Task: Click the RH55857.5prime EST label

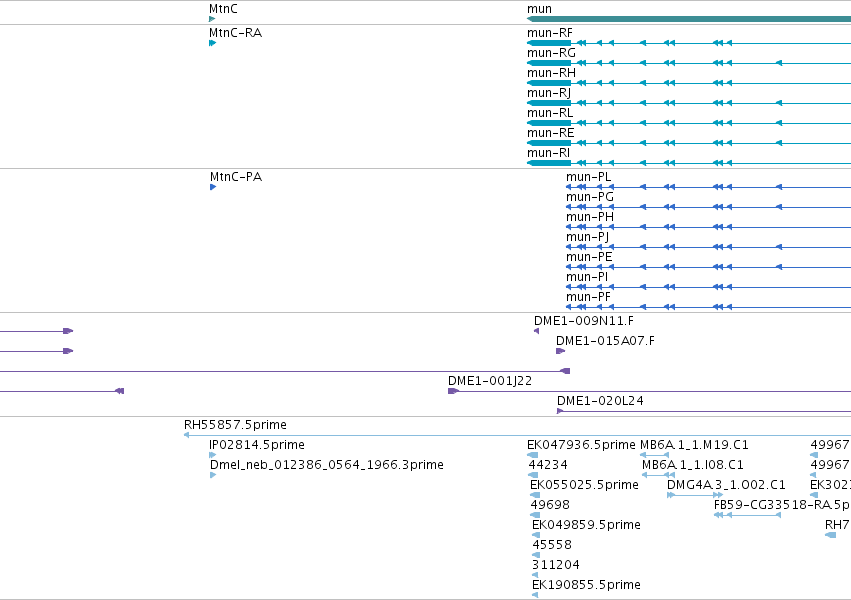Action: (x=236, y=425)
